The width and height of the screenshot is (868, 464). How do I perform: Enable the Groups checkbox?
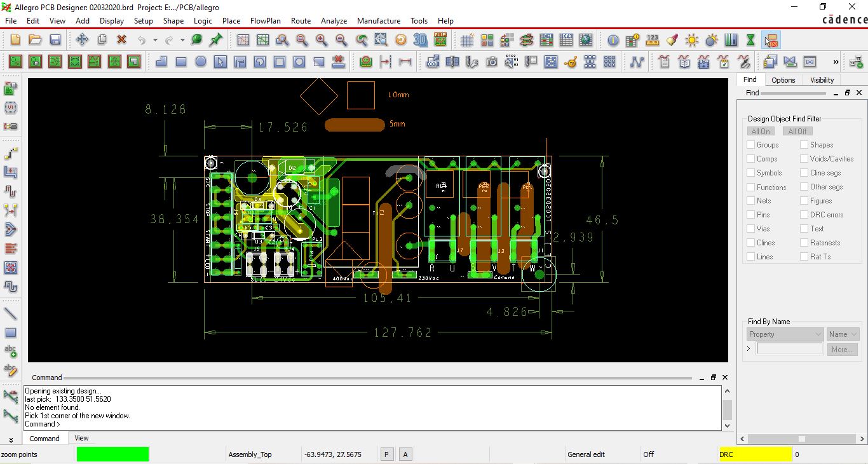(751, 145)
